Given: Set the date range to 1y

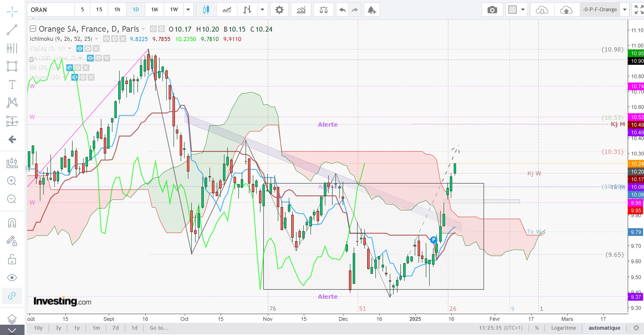Looking at the screenshot, I should tap(77, 328).
